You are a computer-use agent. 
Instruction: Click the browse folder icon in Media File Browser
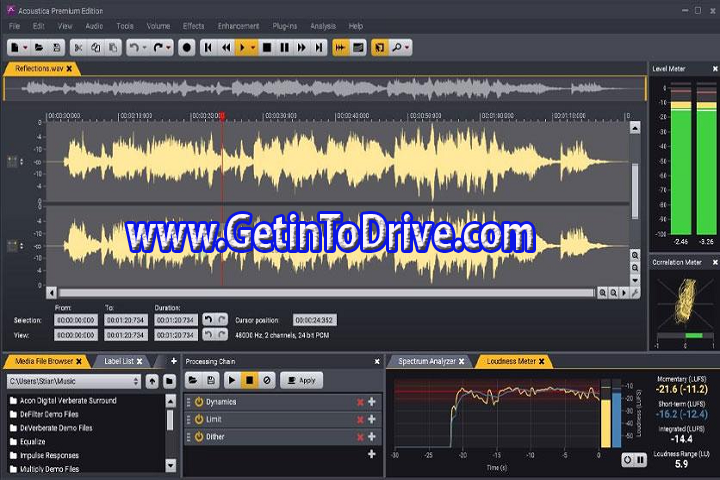[x=169, y=381]
